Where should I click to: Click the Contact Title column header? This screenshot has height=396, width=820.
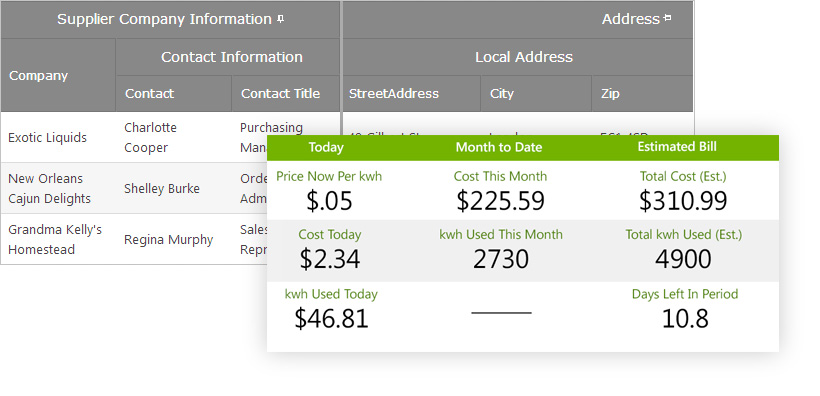286,94
